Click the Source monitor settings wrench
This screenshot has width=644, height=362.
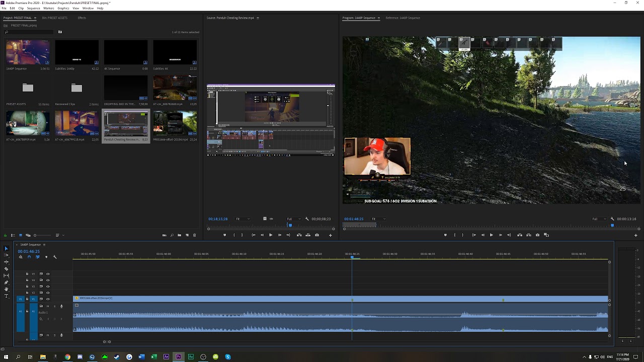point(307,219)
